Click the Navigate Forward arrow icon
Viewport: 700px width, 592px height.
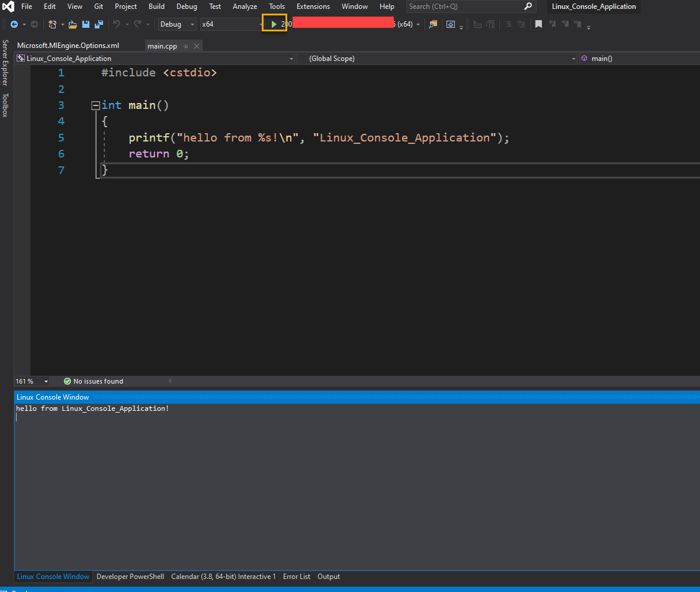(34, 24)
